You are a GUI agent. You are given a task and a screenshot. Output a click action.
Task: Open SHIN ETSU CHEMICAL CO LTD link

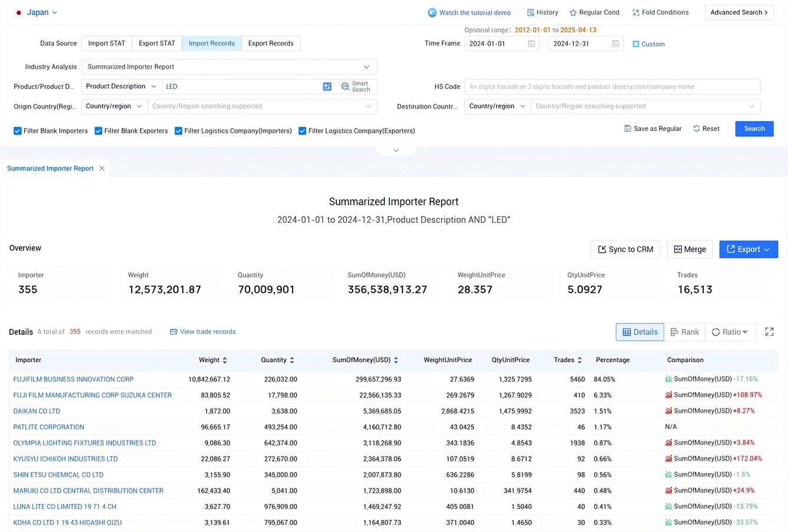click(x=58, y=475)
